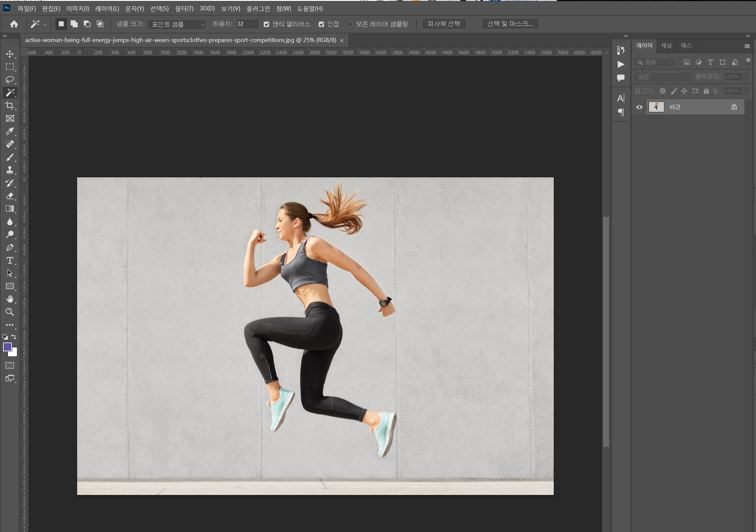
Task: Open the 샘플 크기 포인트 샘플 dropdown
Action: pyautogui.click(x=177, y=24)
